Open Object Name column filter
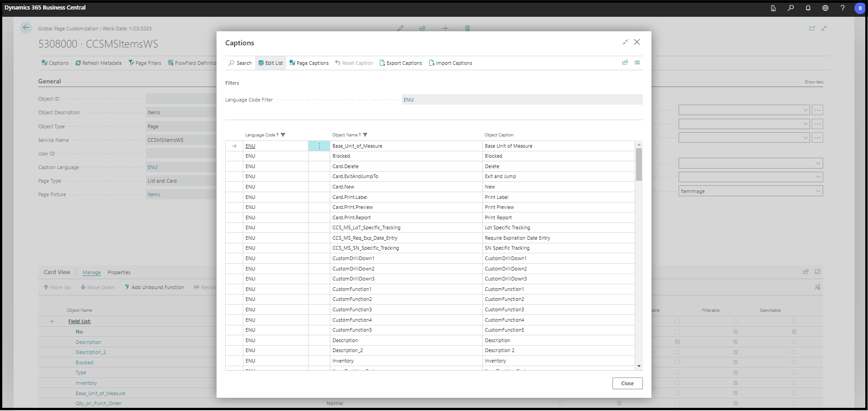868x411 pixels. coord(365,135)
